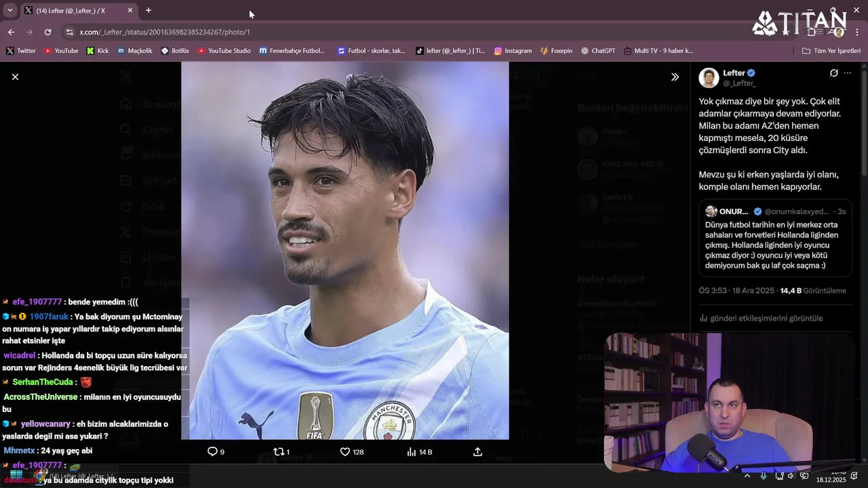
Task: Click the Grok icon beside Lefter's name
Action: point(834,73)
